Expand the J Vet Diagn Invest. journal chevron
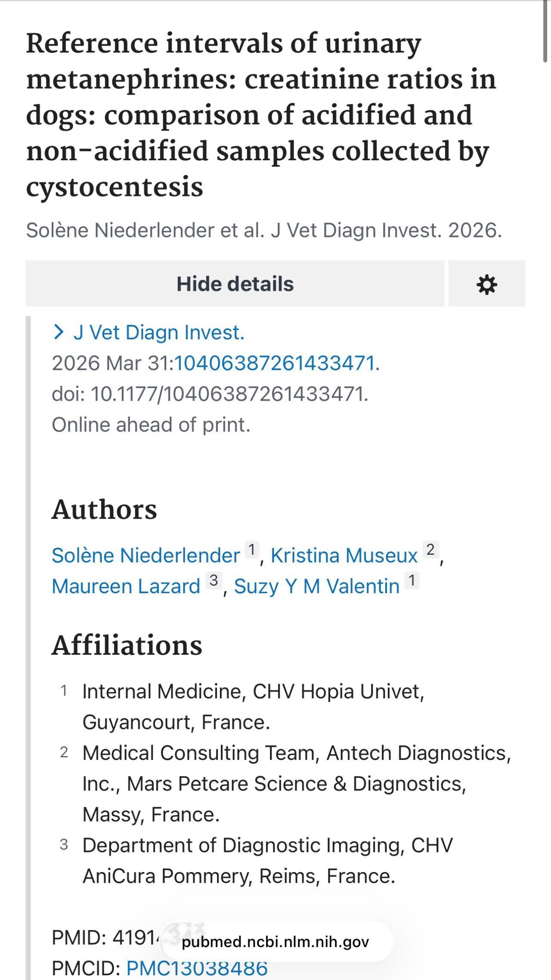The height and width of the screenshot is (980, 551). [59, 332]
